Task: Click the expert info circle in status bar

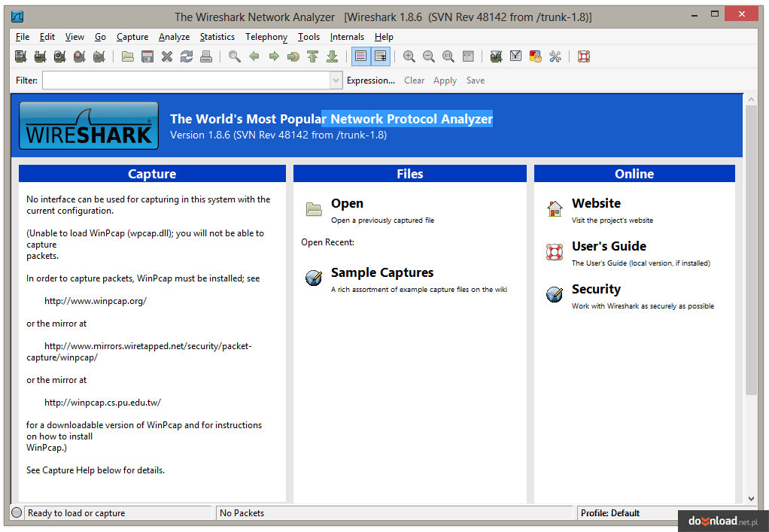Action: coord(17,513)
